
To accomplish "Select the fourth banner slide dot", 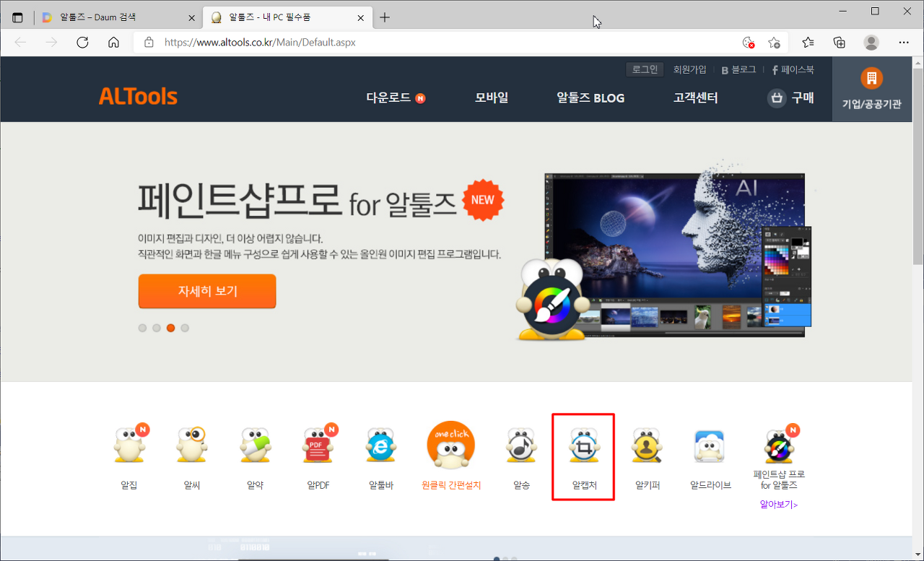I will (x=185, y=328).
